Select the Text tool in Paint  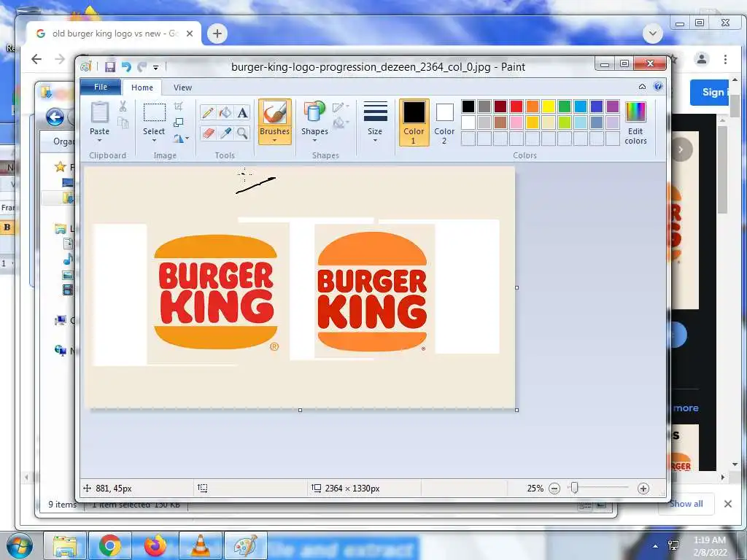(242, 112)
